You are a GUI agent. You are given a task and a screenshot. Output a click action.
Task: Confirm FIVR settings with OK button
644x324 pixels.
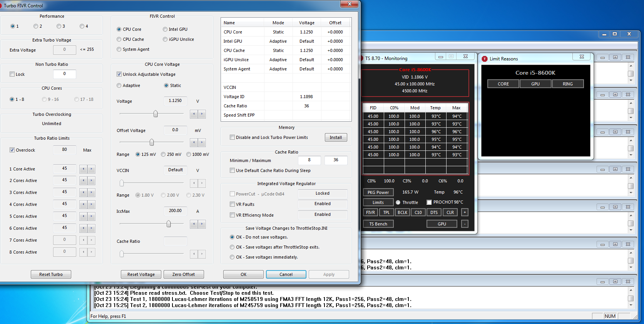coord(243,274)
